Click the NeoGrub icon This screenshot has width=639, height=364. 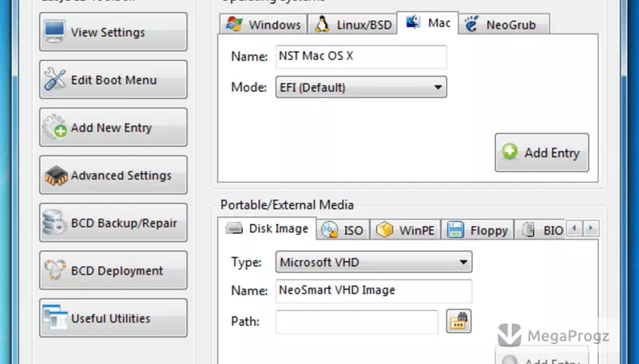(471, 24)
